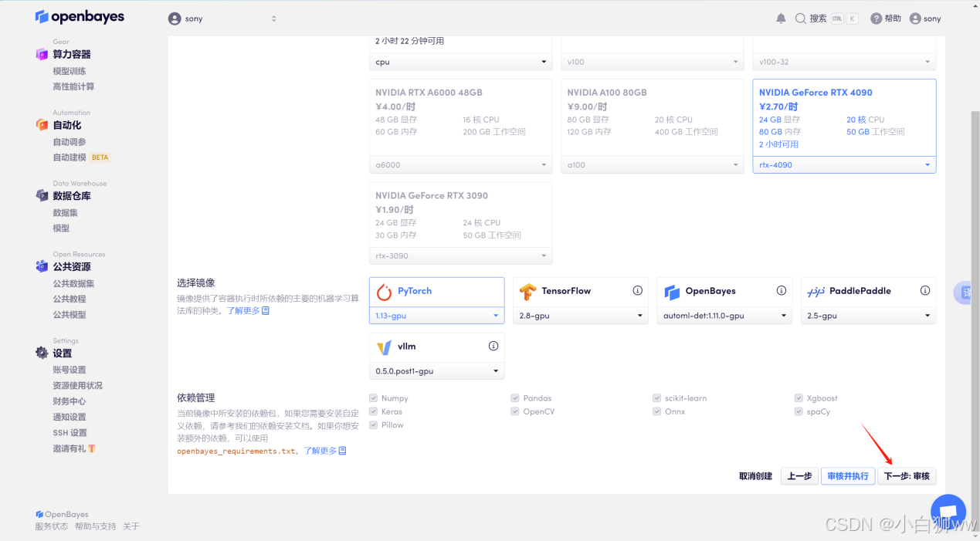Open the sony workspace switcher
This screenshot has height=541, width=980.
tap(222, 19)
